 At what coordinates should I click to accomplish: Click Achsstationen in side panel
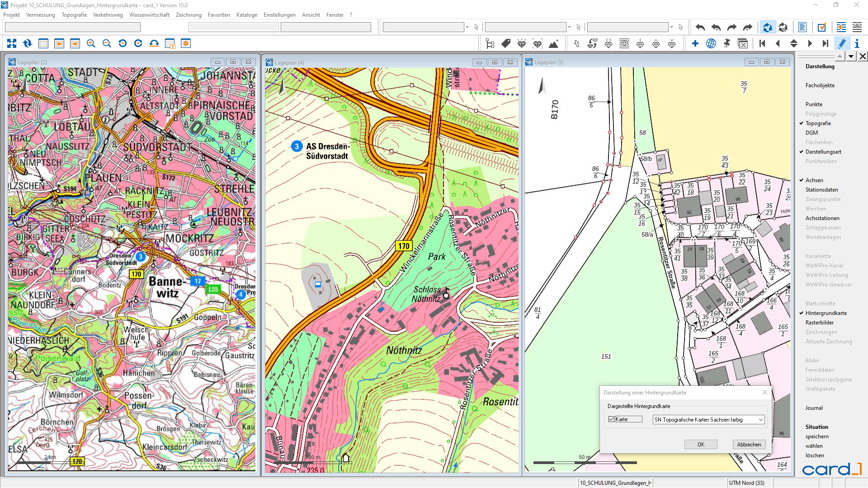coord(822,218)
